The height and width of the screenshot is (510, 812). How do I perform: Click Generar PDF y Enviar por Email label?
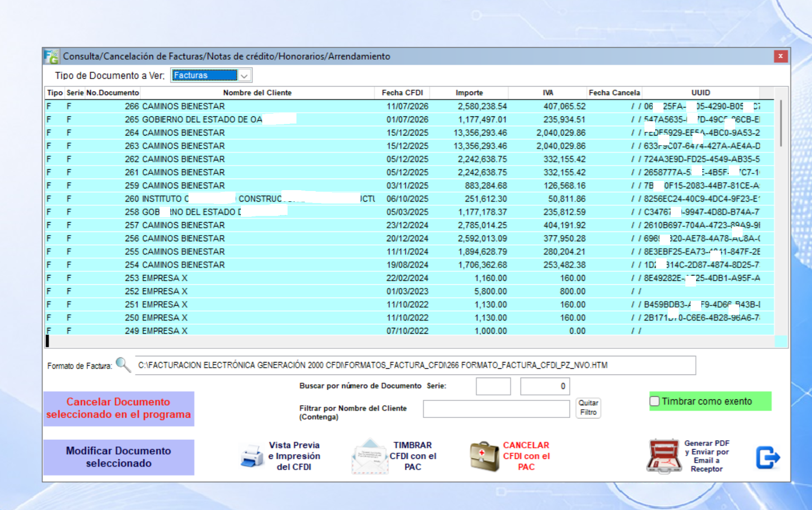point(707,456)
